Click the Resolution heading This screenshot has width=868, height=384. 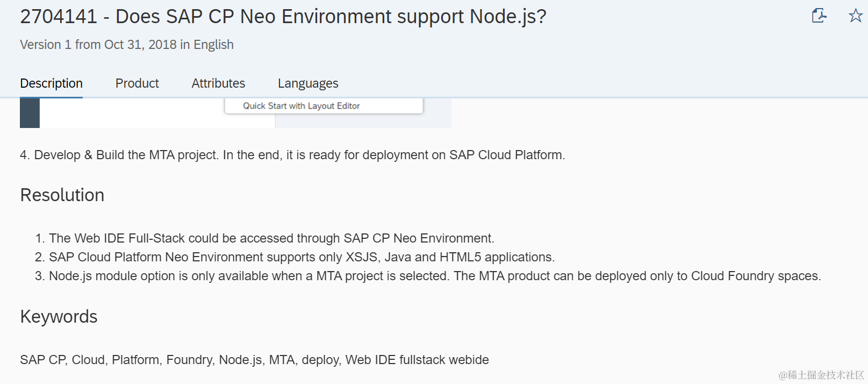[62, 195]
